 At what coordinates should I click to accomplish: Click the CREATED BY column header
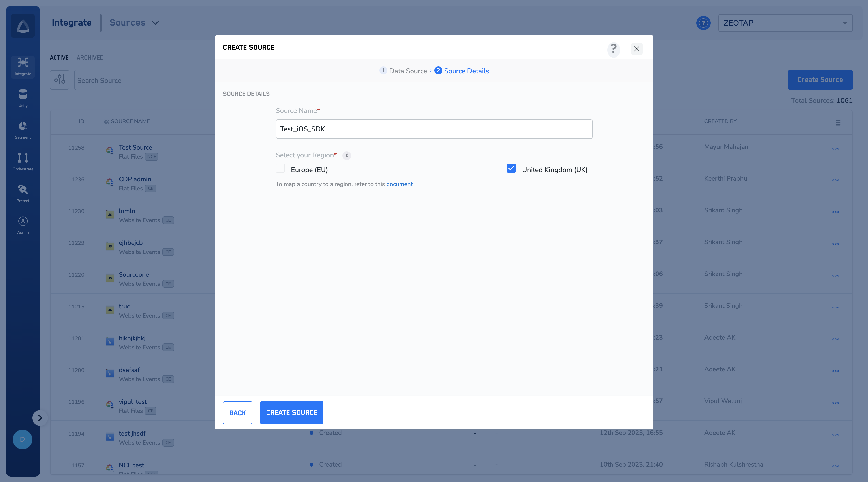click(x=720, y=121)
